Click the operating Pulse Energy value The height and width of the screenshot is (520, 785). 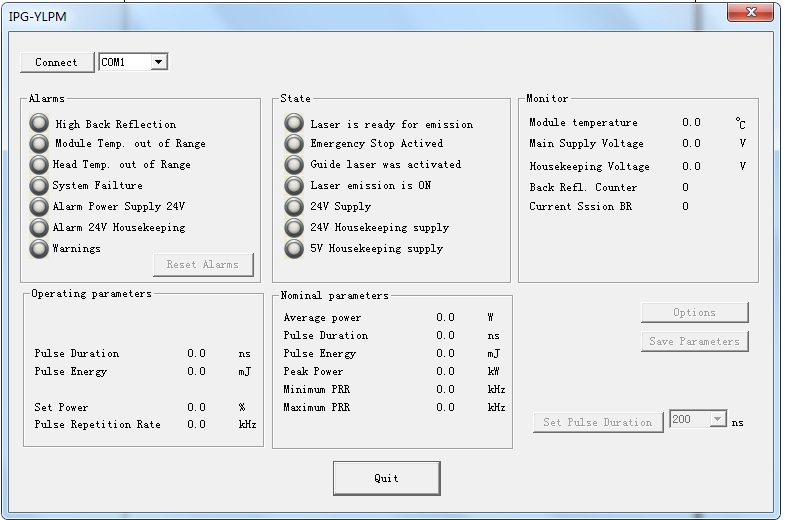197,371
